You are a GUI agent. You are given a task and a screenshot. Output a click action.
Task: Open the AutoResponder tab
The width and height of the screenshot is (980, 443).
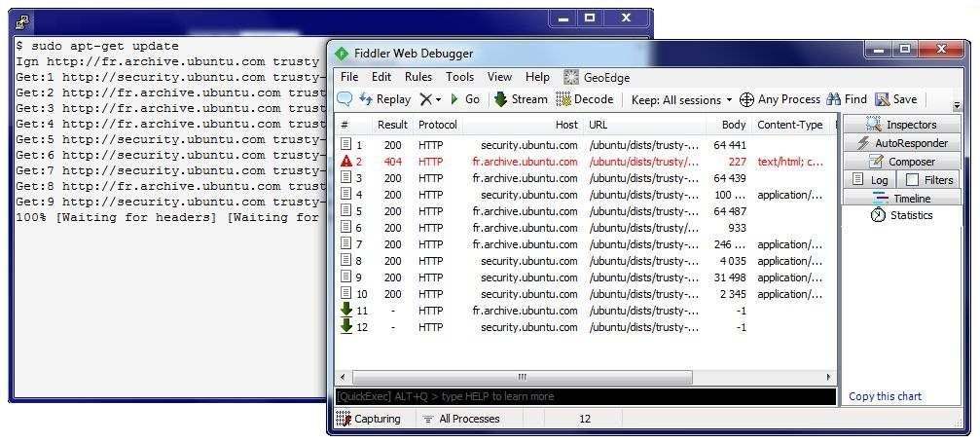click(901, 143)
